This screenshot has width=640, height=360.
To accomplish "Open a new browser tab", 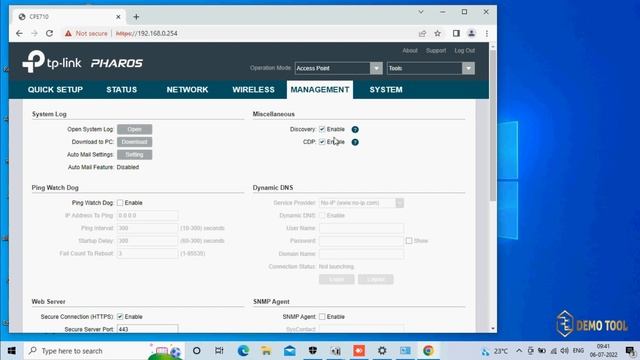I will tap(136, 17).
